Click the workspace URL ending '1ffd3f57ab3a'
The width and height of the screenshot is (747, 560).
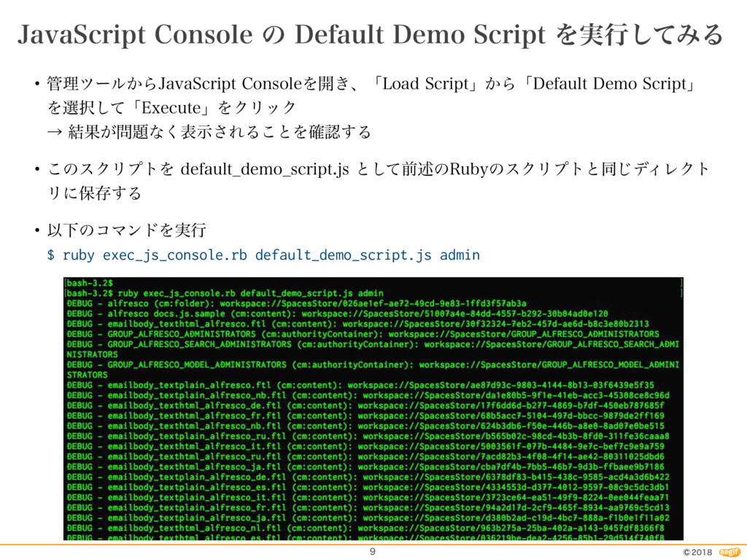coord(373,303)
